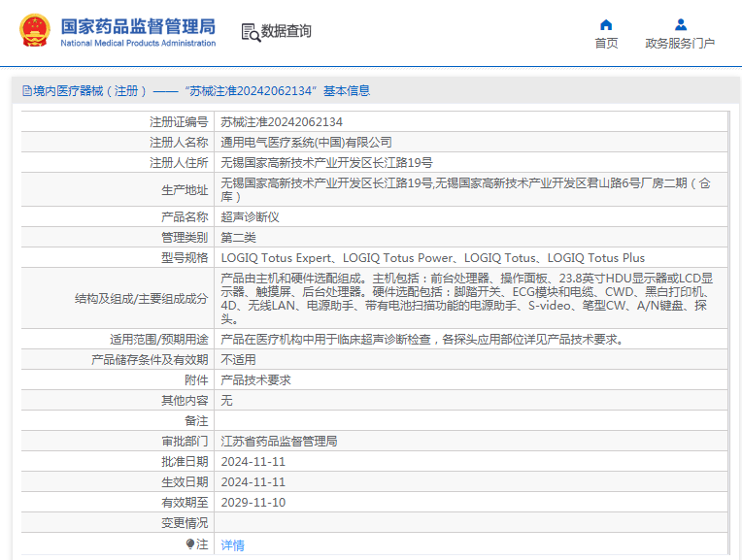Viewport: 742px width, 560px height.
Task: Select registration number 苏械注准20242062134 in table
Action: click(x=282, y=122)
